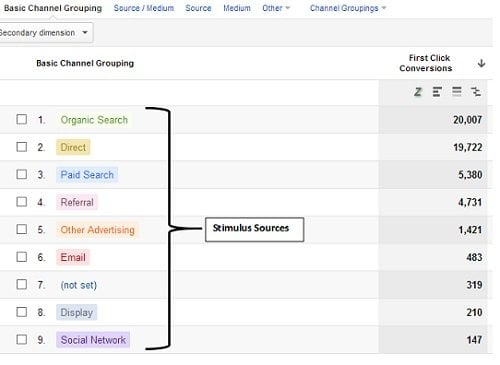
Task: Open the Secondary dimension dropdown
Action: [45, 33]
